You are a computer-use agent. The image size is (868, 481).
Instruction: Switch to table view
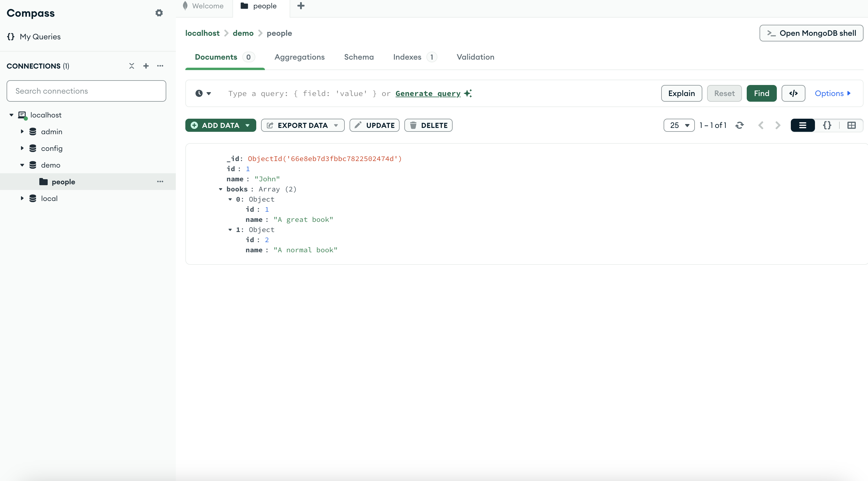point(852,126)
